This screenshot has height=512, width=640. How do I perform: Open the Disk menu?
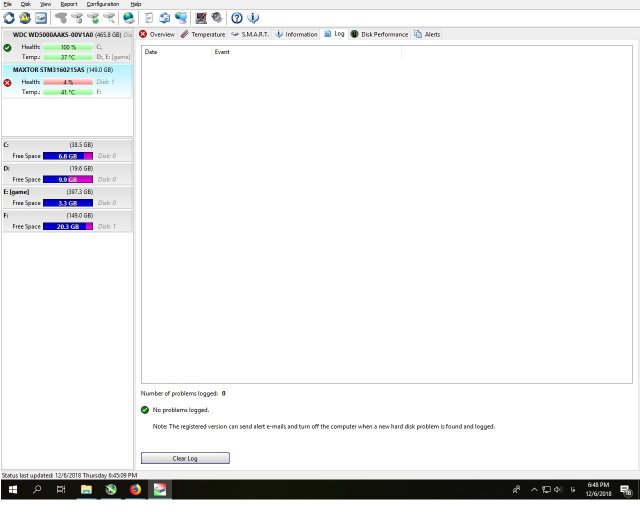(x=25, y=4)
